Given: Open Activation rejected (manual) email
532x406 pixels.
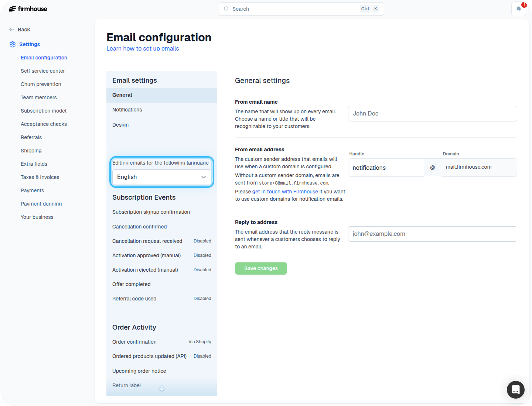Looking at the screenshot, I should pyautogui.click(x=145, y=270).
